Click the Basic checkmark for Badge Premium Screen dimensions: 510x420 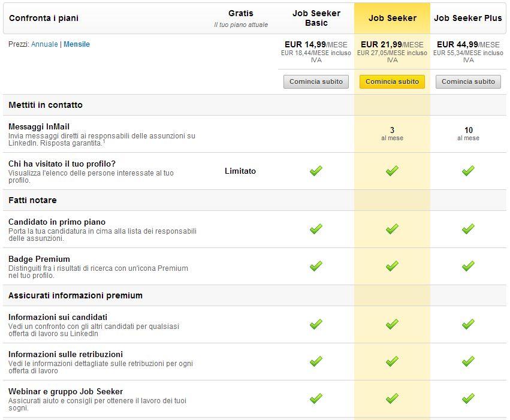click(x=316, y=266)
